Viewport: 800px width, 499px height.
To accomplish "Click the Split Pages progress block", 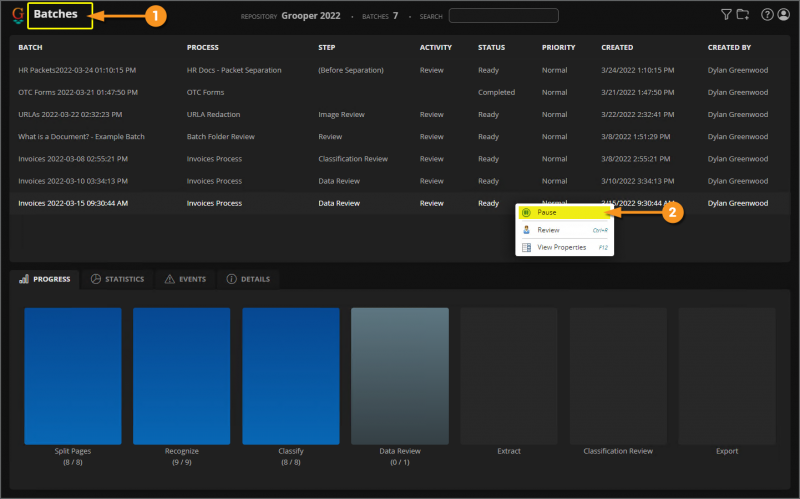I will tap(72, 374).
